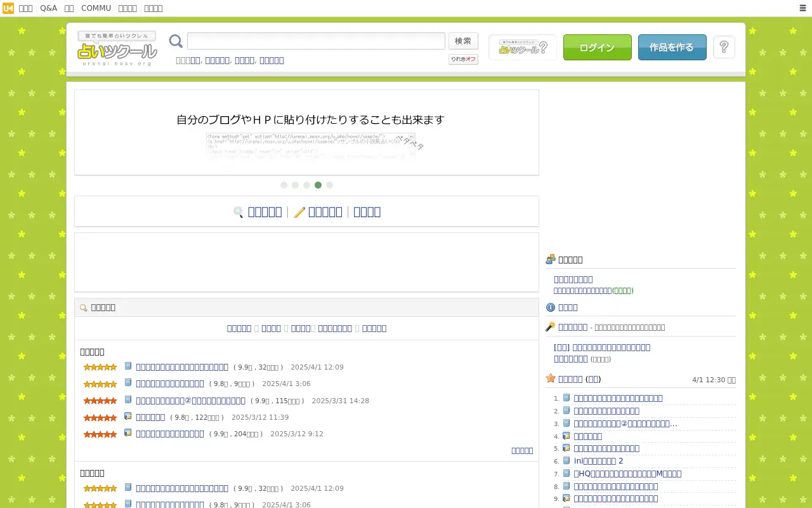This screenshot has height=508, width=812.
Task: Click the orange UM logo icon
Action: tap(8, 8)
